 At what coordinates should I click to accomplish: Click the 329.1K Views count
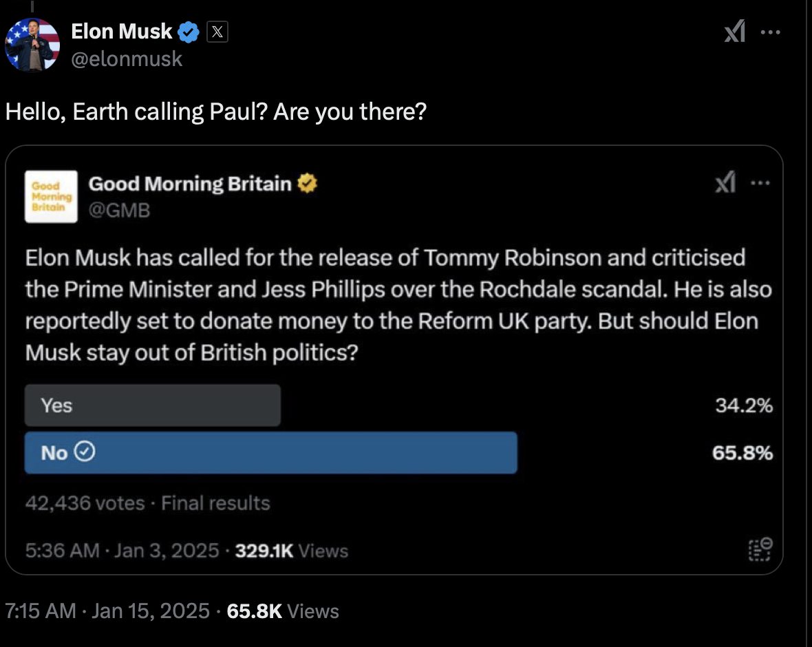pyautogui.click(x=292, y=551)
